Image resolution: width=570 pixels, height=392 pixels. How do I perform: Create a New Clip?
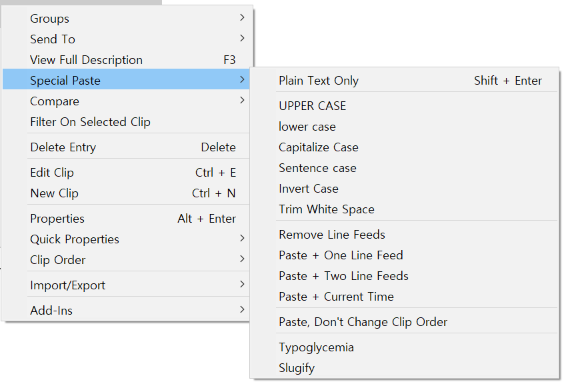pos(54,193)
